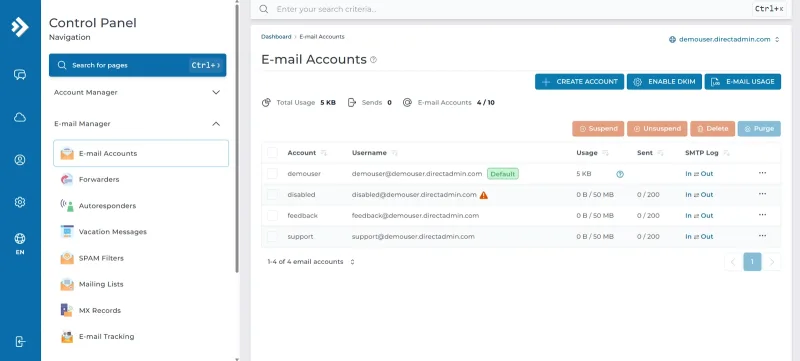Click the E-mail Accounts envelope icon
This screenshot has height=361, width=800.
(x=67, y=153)
